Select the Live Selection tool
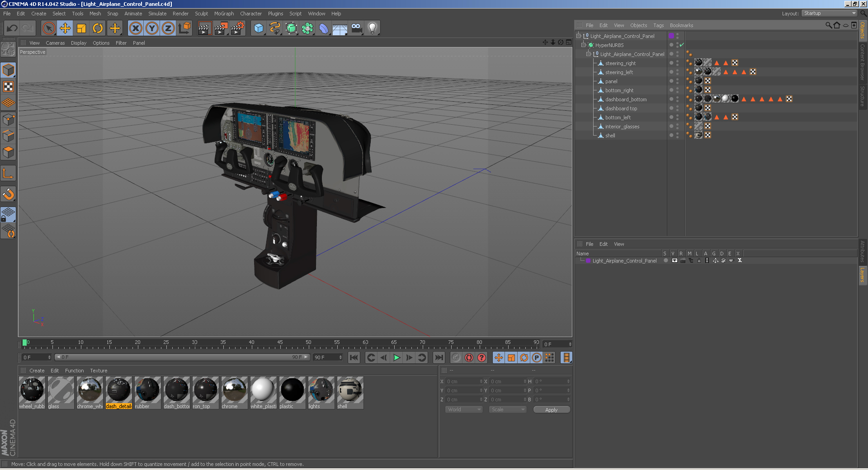Viewport: 868px width, 470px height. pos(48,28)
